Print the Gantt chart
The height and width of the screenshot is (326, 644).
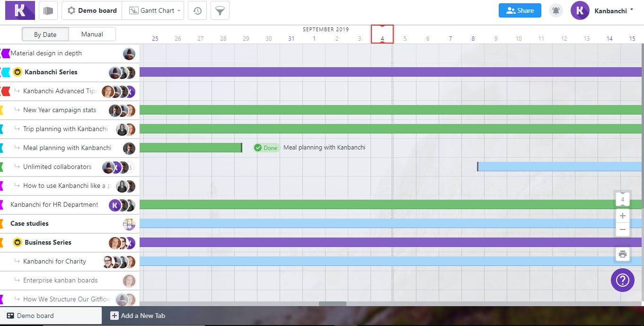point(623,254)
